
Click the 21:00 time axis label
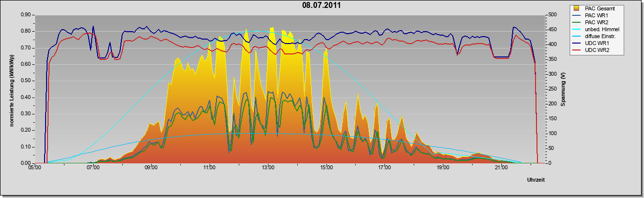click(501, 168)
